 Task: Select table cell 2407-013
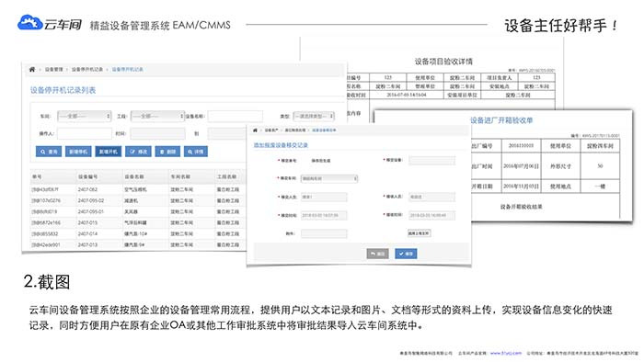point(87,244)
